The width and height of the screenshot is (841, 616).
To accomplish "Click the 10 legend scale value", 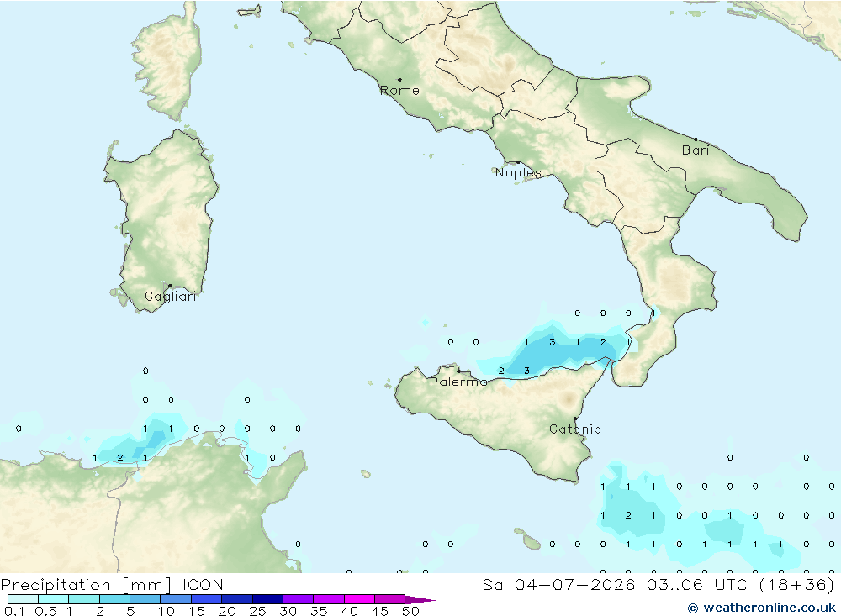I will pyautogui.click(x=167, y=611).
